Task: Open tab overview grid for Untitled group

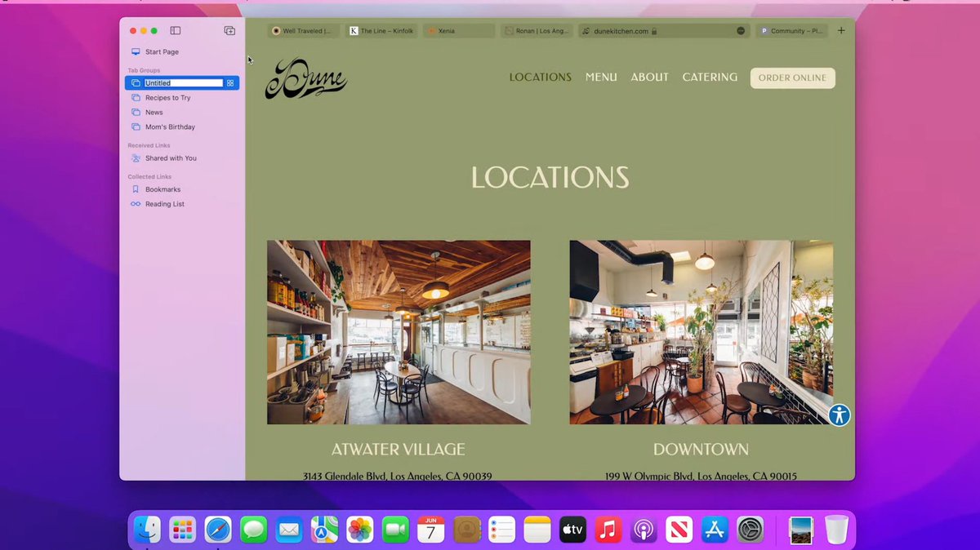Action: [230, 83]
